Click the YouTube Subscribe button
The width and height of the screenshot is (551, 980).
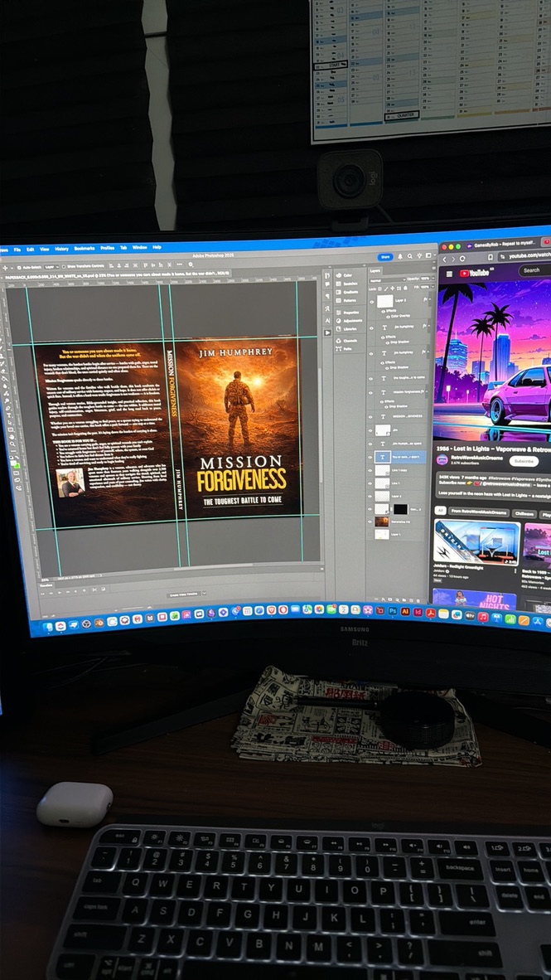coord(524,461)
